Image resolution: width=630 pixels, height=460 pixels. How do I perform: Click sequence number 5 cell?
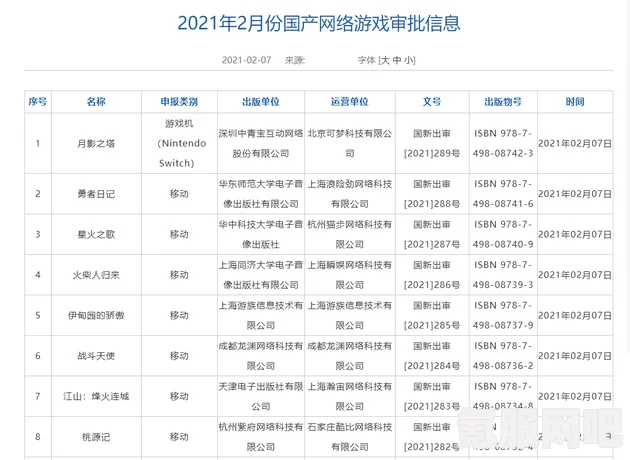[x=38, y=315]
